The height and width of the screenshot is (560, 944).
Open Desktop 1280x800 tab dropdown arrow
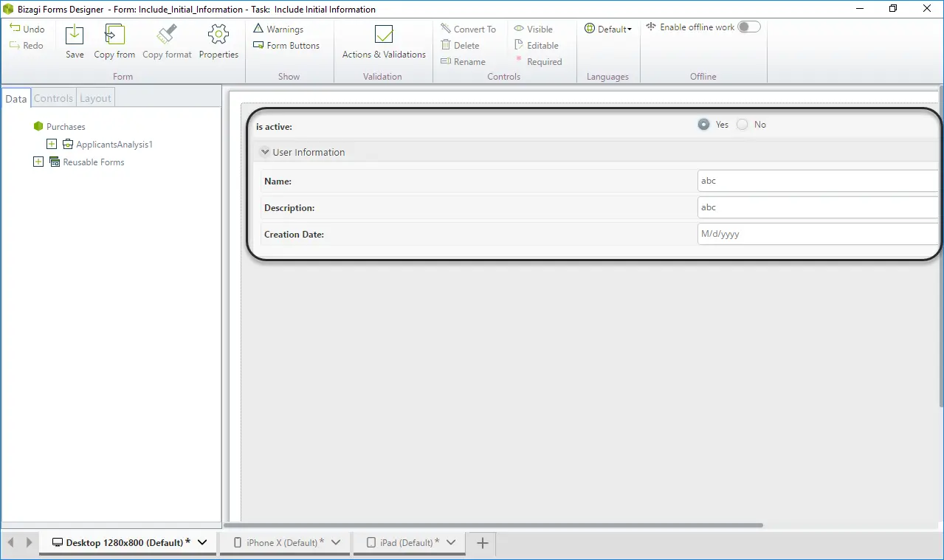pyautogui.click(x=203, y=542)
